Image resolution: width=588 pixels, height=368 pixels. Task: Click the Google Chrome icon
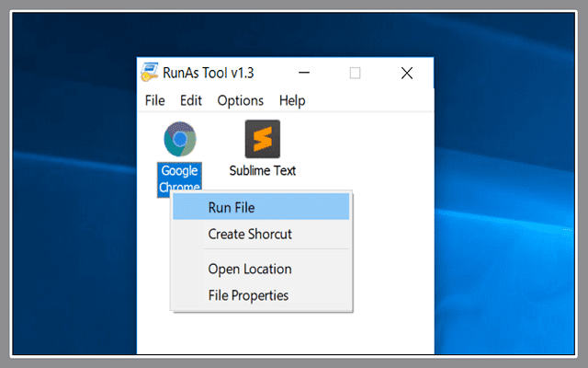(x=180, y=139)
